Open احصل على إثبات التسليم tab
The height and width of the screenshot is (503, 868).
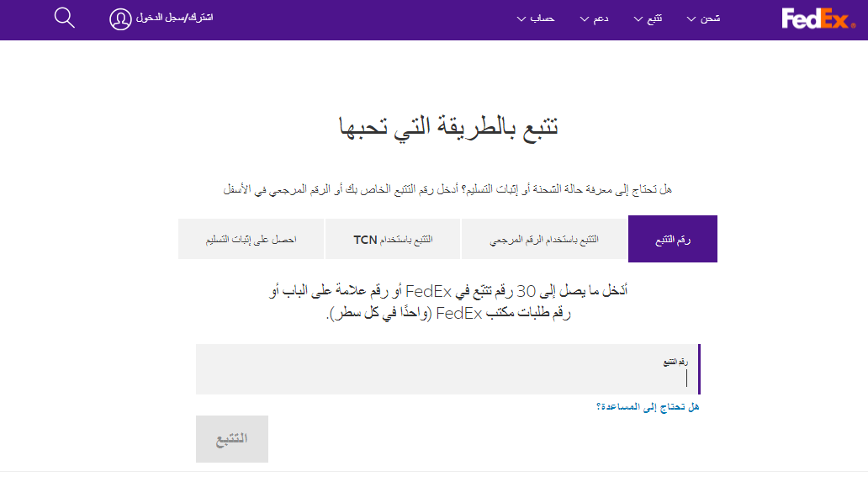pos(251,239)
